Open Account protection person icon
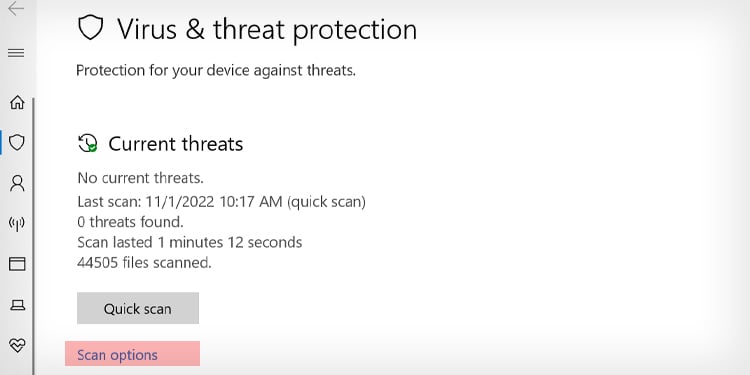Screen dimensions: 750x375 (17, 183)
